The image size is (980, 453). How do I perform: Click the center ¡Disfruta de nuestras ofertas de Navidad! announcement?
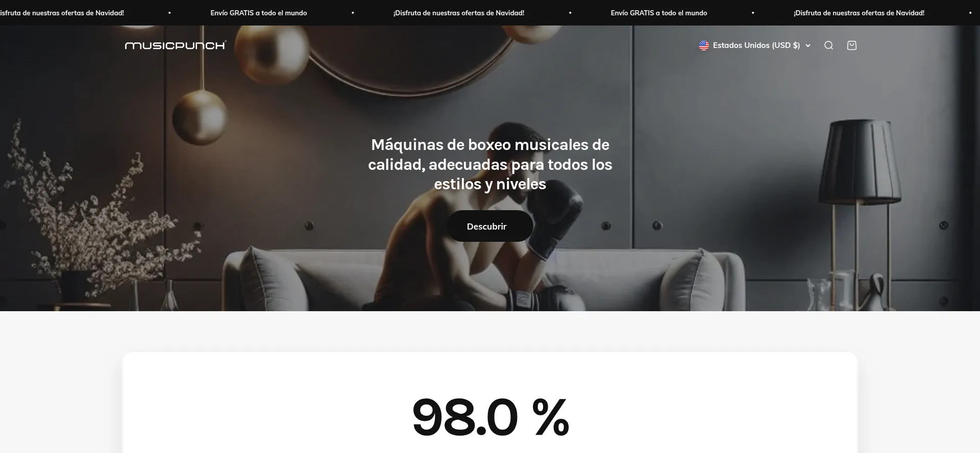pos(459,13)
